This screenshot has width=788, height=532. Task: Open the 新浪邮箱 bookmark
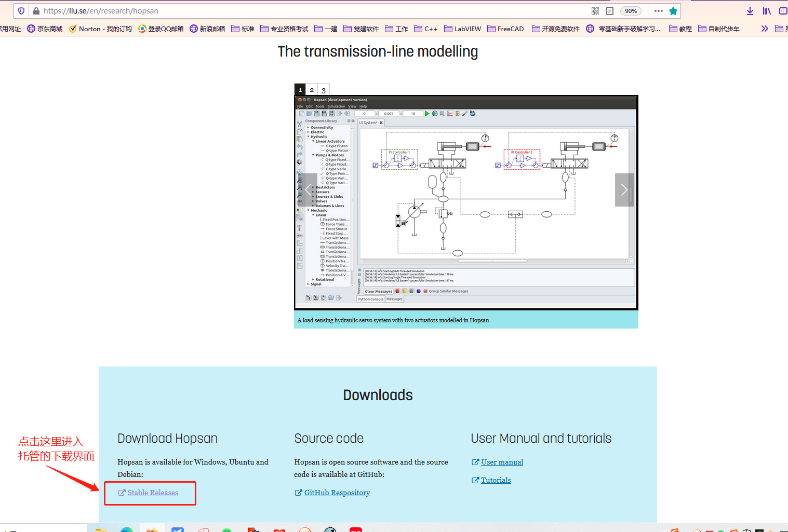click(207, 29)
